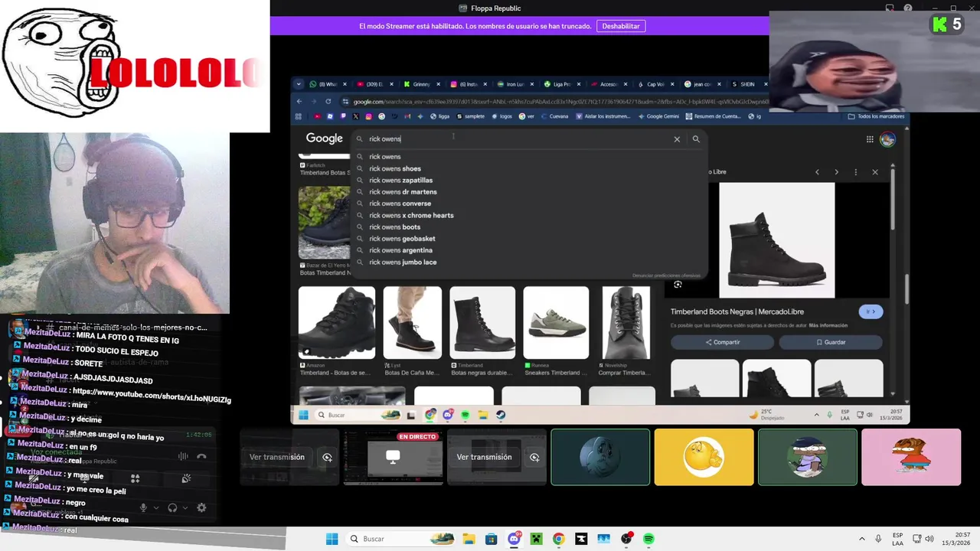Click the Discord disconnect call icon
The image size is (980, 551).
(x=201, y=456)
